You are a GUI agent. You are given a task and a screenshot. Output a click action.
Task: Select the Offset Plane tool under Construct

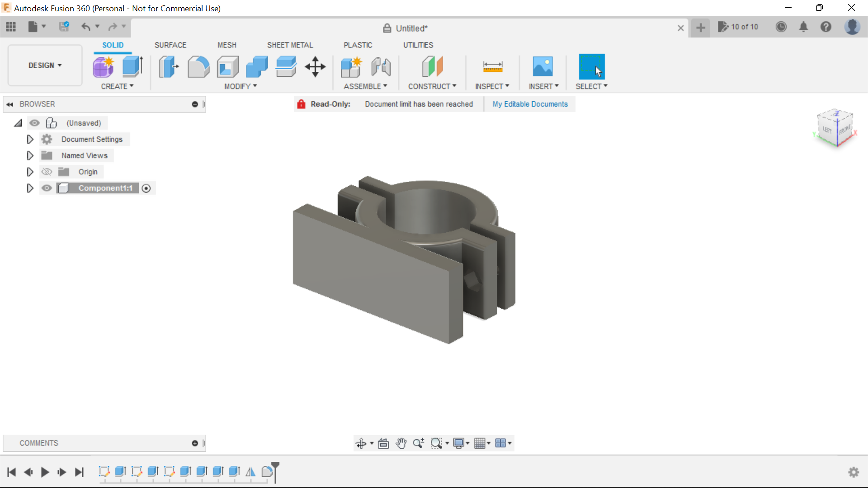point(433,66)
